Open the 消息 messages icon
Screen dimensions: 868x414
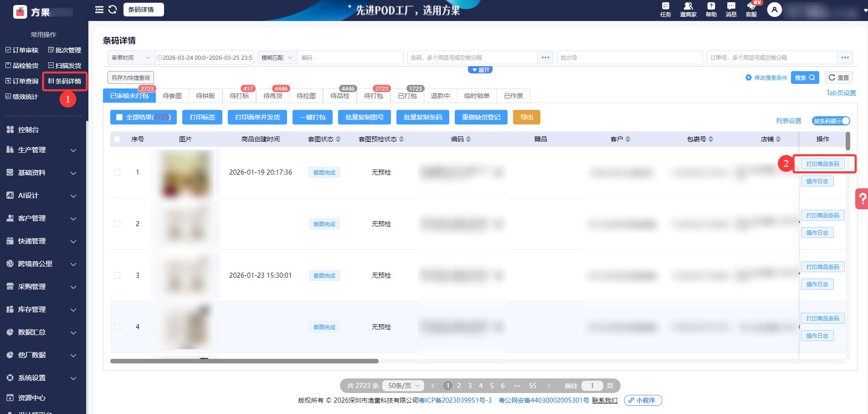[731, 9]
